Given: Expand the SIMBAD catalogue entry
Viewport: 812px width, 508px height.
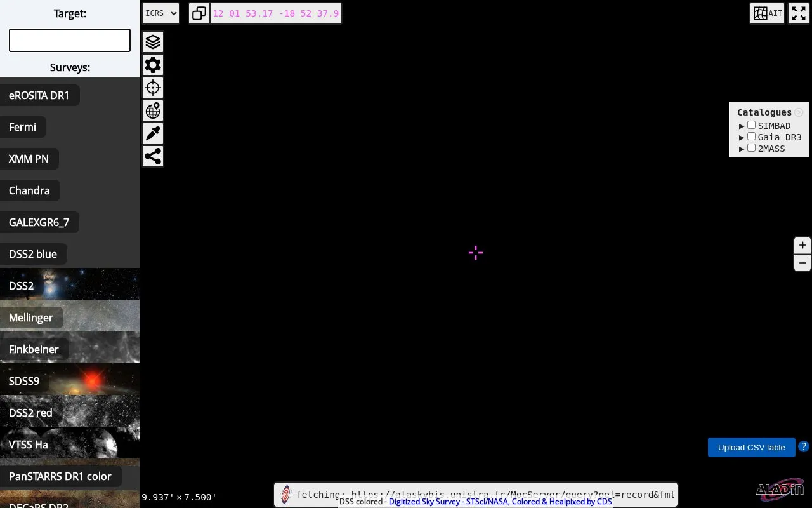Looking at the screenshot, I should pyautogui.click(x=742, y=126).
